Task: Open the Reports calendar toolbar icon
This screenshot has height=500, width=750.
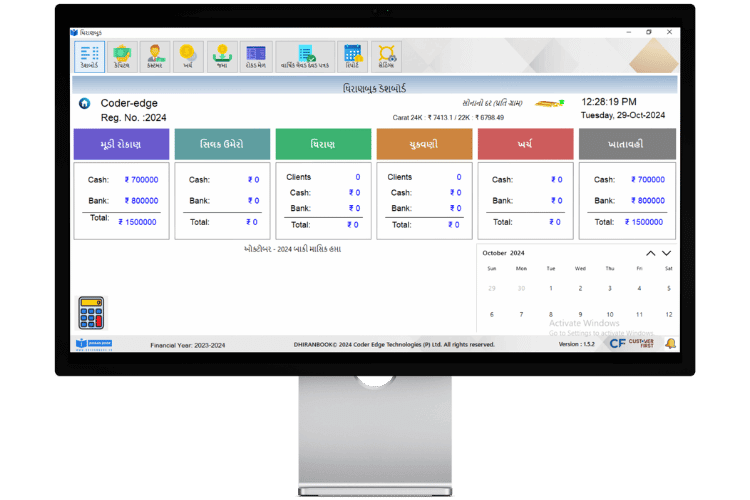Action: (352, 56)
